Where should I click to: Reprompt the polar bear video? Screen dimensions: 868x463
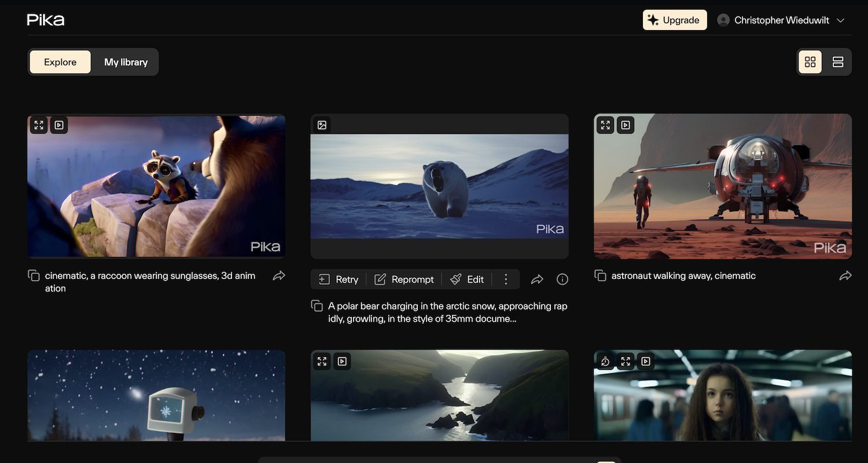point(404,280)
